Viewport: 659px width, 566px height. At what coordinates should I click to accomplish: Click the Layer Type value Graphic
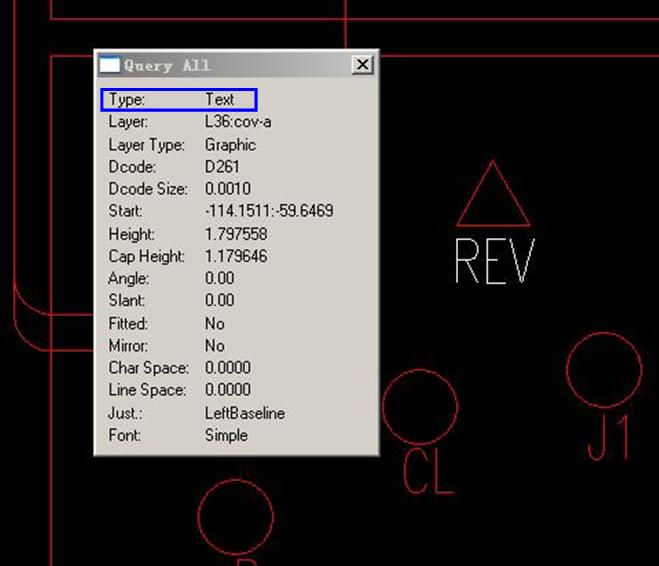point(230,145)
